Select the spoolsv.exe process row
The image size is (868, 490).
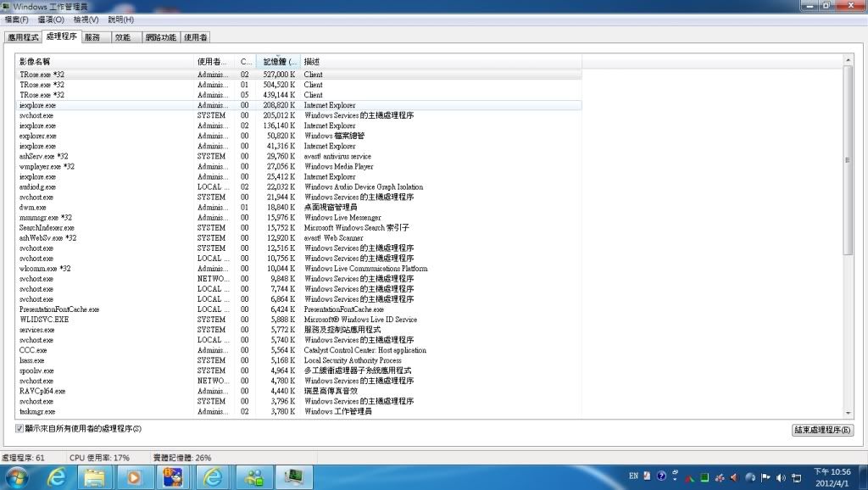pyautogui.click(x=299, y=370)
